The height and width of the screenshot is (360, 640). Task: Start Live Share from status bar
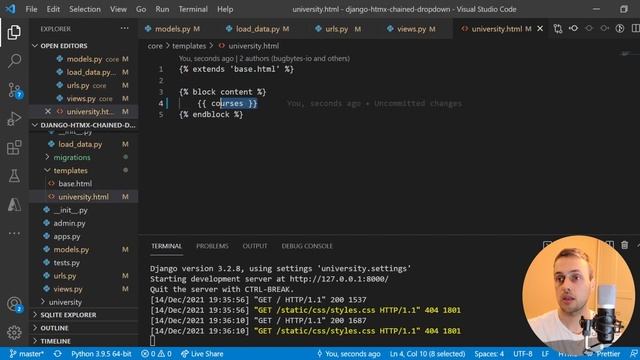point(202,353)
